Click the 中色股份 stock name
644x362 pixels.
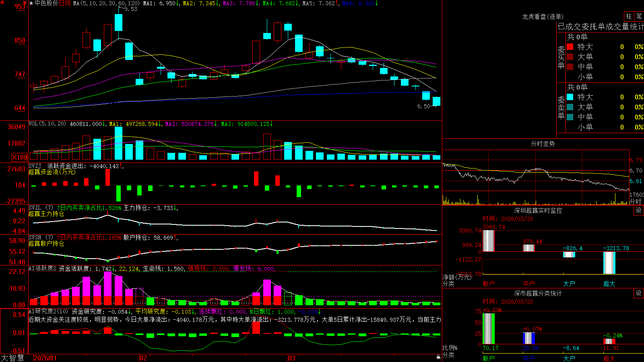[46, 3]
